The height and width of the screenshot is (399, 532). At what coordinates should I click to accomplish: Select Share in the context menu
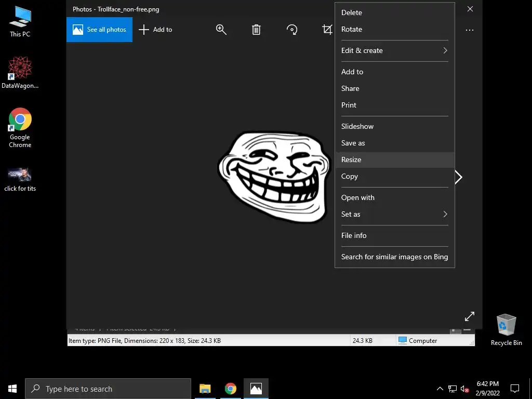pos(395,88)
